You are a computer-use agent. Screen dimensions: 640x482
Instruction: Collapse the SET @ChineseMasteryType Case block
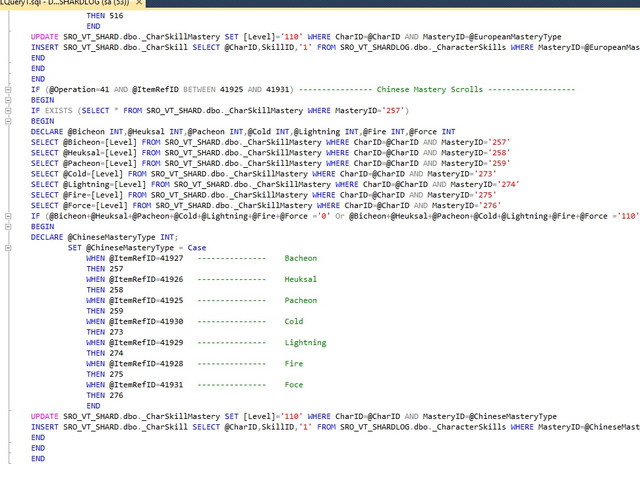(x=8, y=248)
